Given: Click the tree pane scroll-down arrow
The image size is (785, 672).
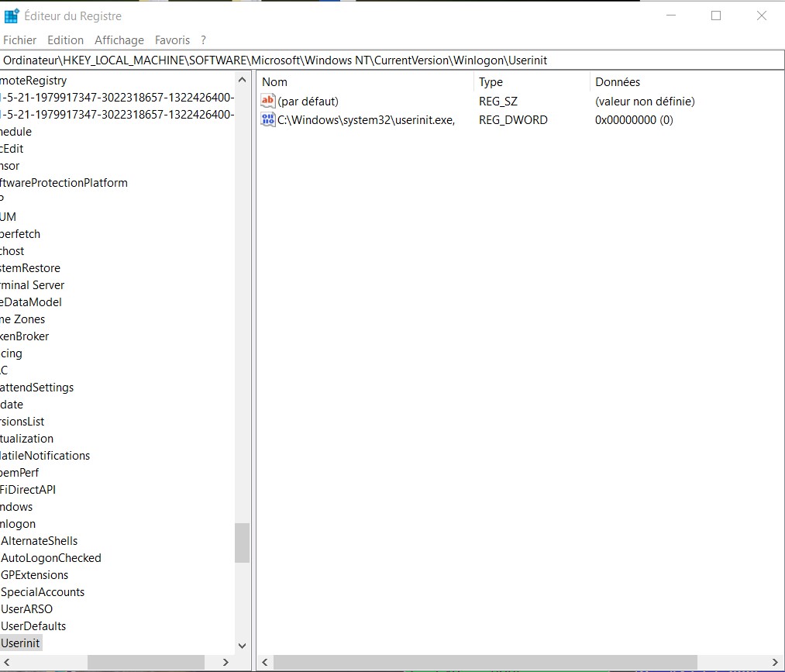Looking at the screenshot, I should [243, 646].
